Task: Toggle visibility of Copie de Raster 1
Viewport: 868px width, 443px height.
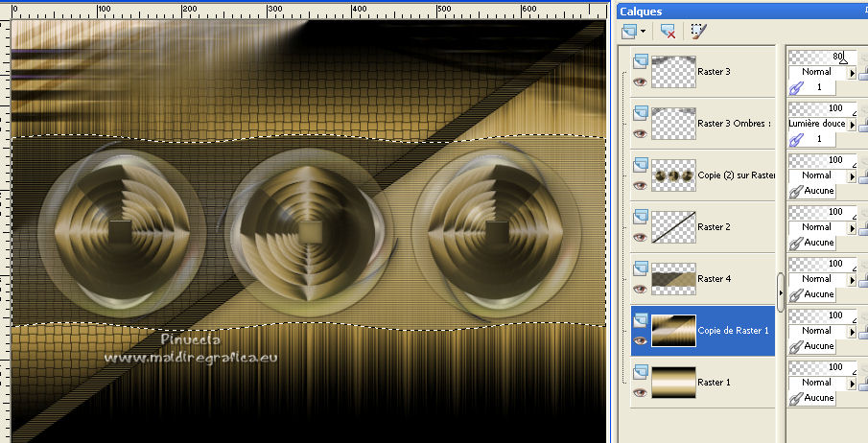Action: tap(641, 340)
